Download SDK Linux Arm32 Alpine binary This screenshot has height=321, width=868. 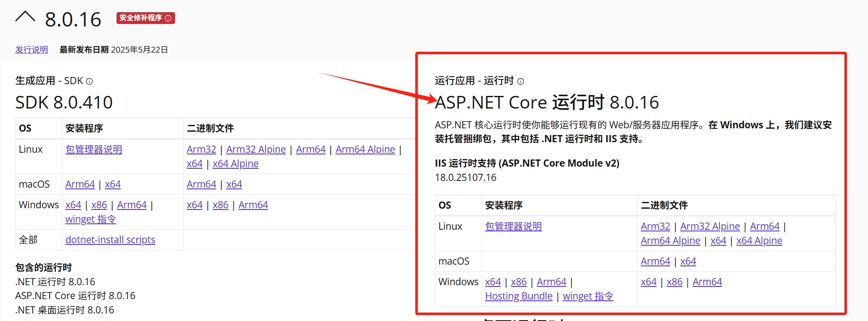pyautogui.click(x=256, y=149)
